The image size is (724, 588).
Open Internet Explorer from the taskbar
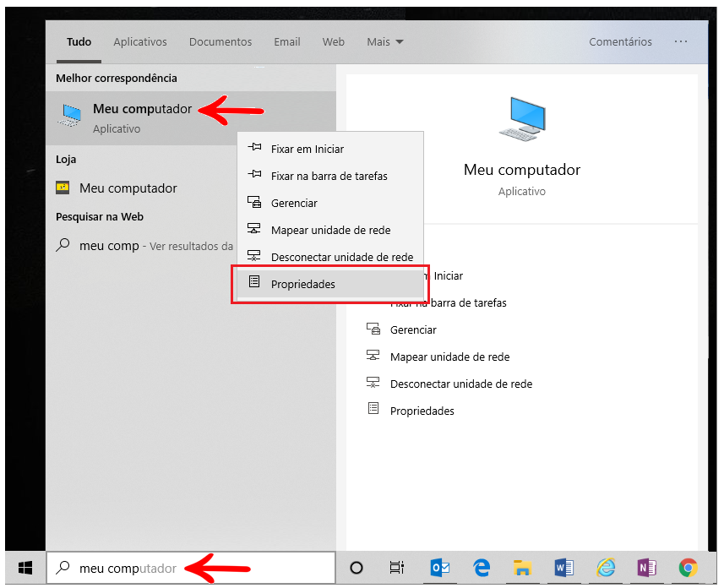(606, 568)
